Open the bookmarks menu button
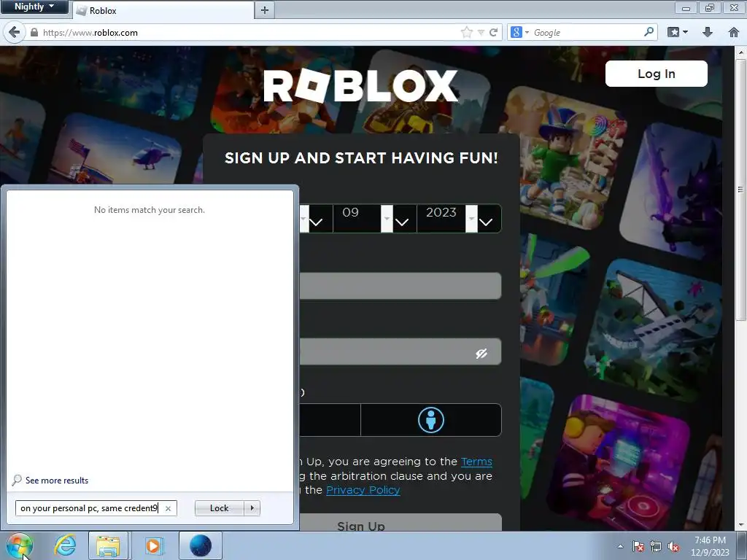Screen dimensions: 747x560 click(x=677, y=32)
